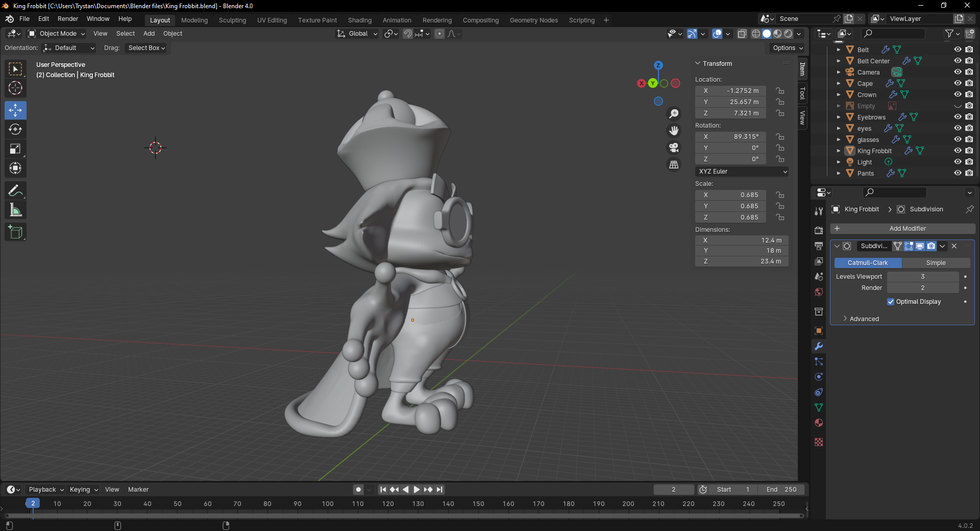
Task: Pick the Add Cube tool
Action: 15,232
